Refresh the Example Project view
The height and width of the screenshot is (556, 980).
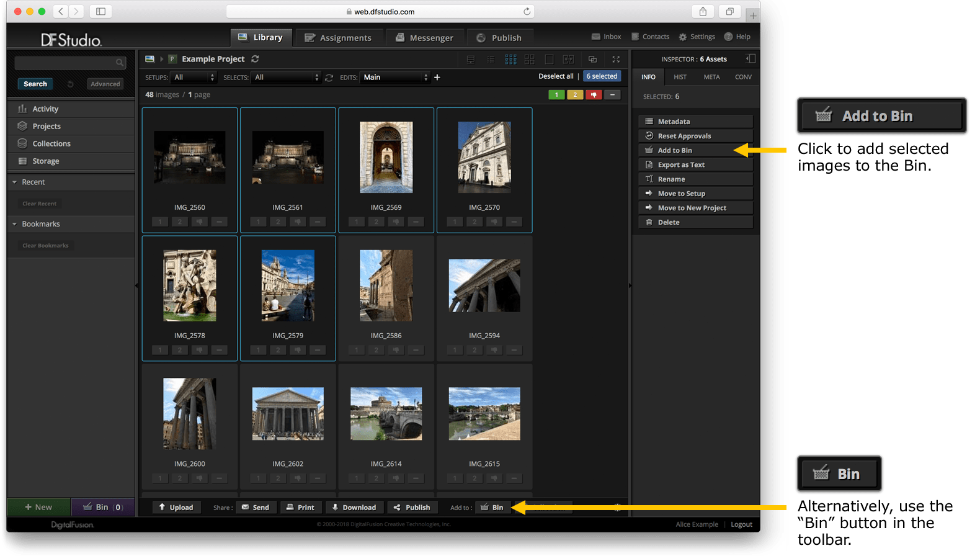coord(255,59)
